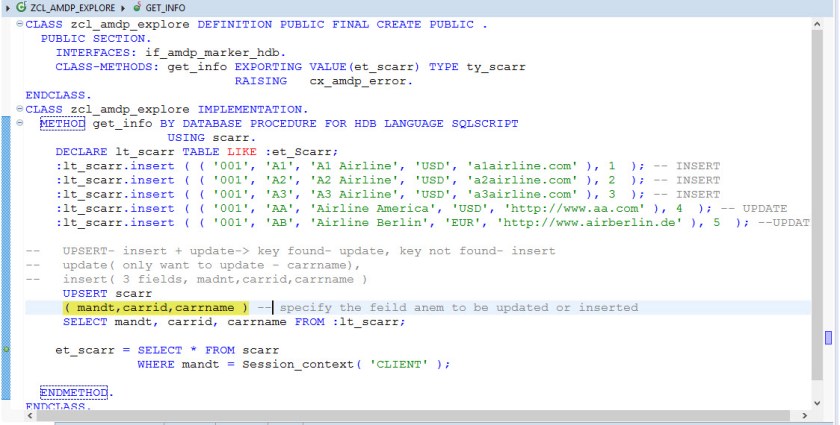
Task: Expand the breadcrumb arrow before ZCL_AMDP_EXPLORE
Action: (x=8, y=8)
